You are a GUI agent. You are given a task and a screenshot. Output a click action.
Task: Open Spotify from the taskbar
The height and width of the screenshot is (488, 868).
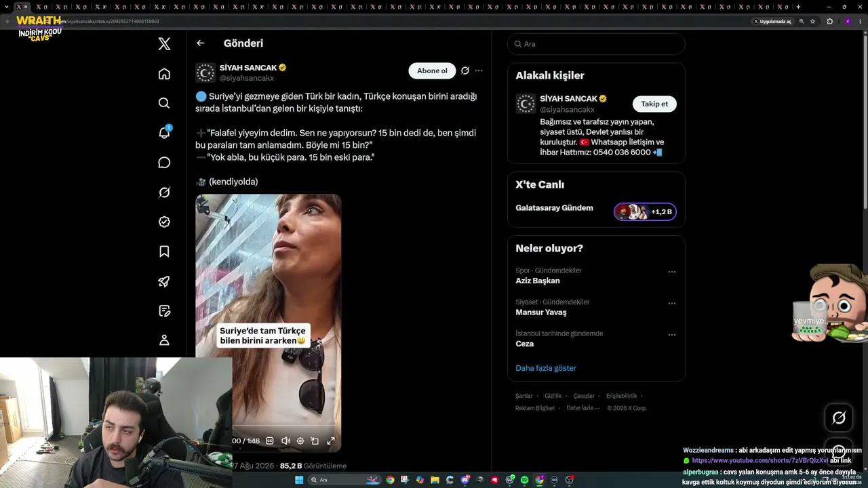tap(524, 480)
